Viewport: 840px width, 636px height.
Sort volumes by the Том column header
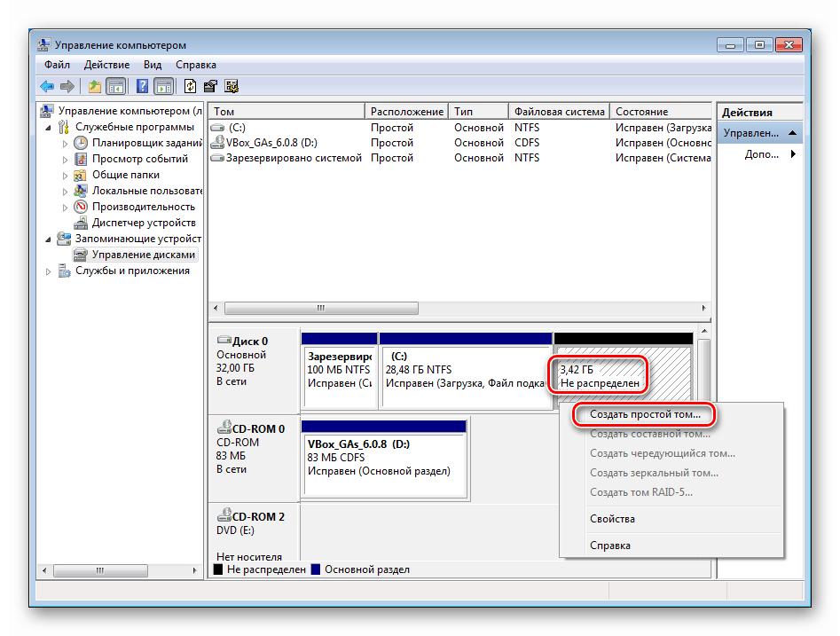(287, 112)
